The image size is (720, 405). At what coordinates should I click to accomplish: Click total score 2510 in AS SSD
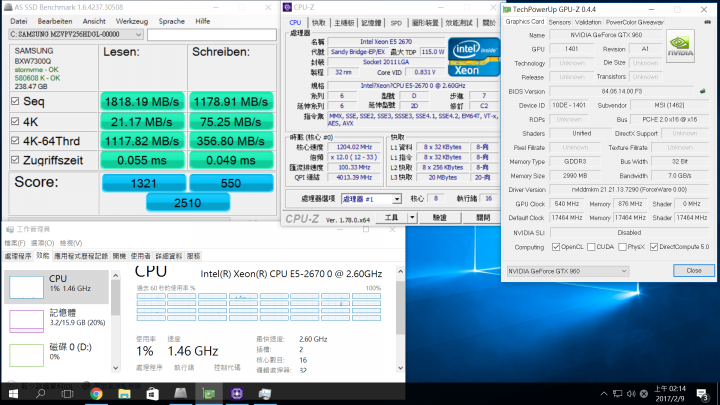(187, 203)
